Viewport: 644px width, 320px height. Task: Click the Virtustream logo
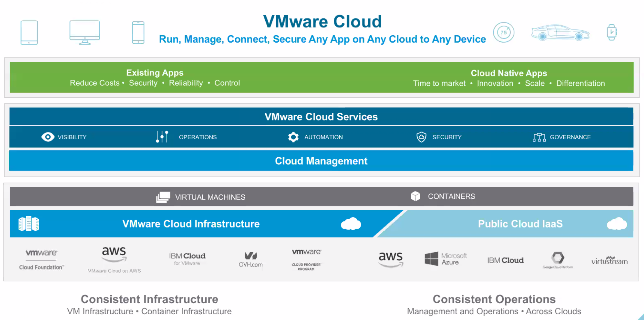coord(609,260)
